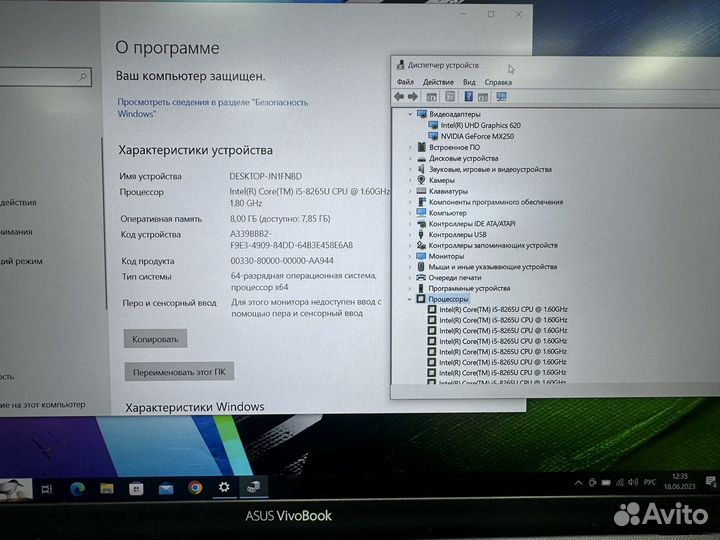Select the Процессоры category label
The image size is (720, 540).
pyautogui.click(x=448, y=299)
